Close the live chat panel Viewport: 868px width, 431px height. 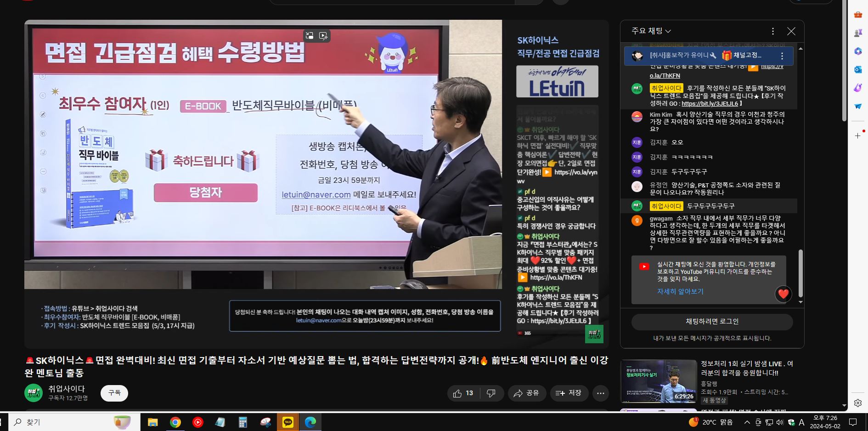[x=791, y=31]
